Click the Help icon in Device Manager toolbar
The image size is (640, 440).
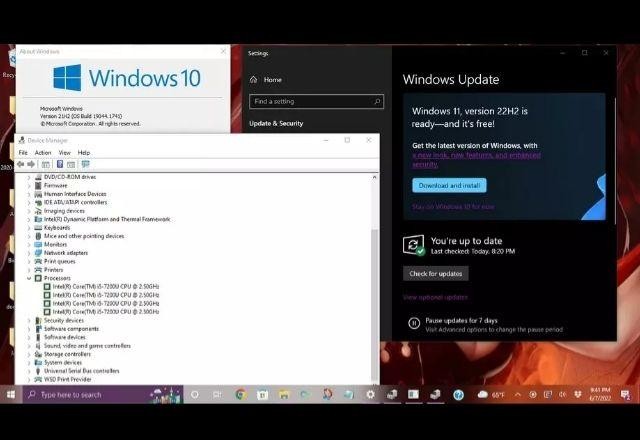[61, 164]
